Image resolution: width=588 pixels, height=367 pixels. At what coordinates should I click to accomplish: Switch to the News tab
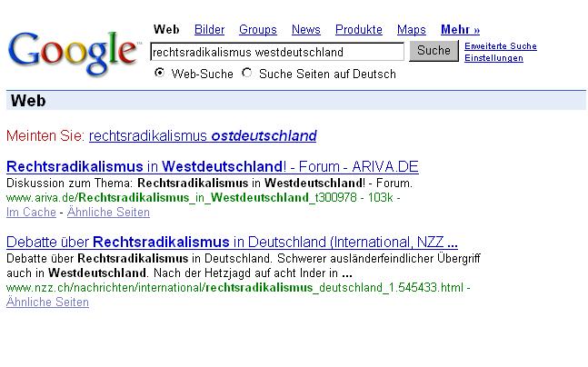click(x=306, y=30)
